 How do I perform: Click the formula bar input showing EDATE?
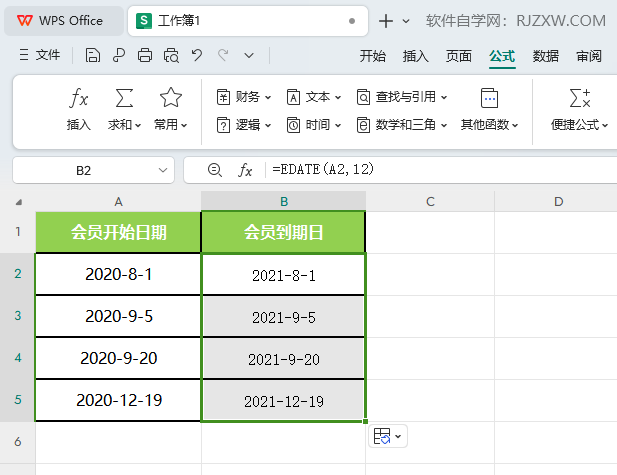[440, 171]
